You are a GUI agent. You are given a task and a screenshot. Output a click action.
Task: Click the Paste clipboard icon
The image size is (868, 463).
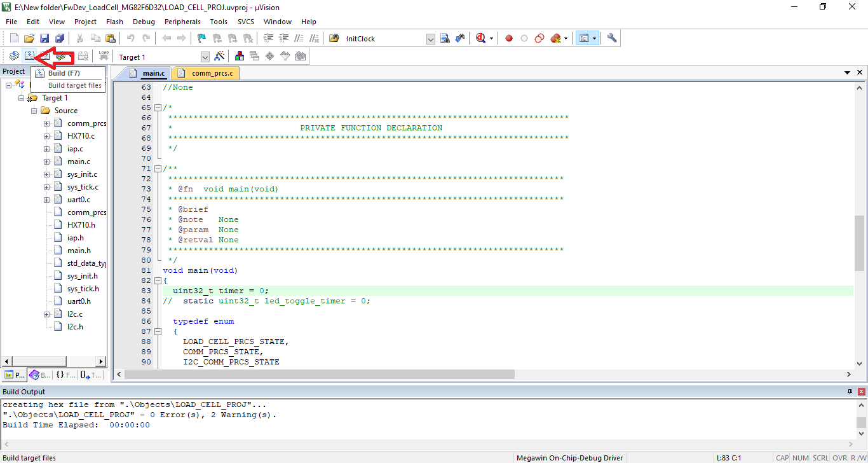(x=111, y=38)
